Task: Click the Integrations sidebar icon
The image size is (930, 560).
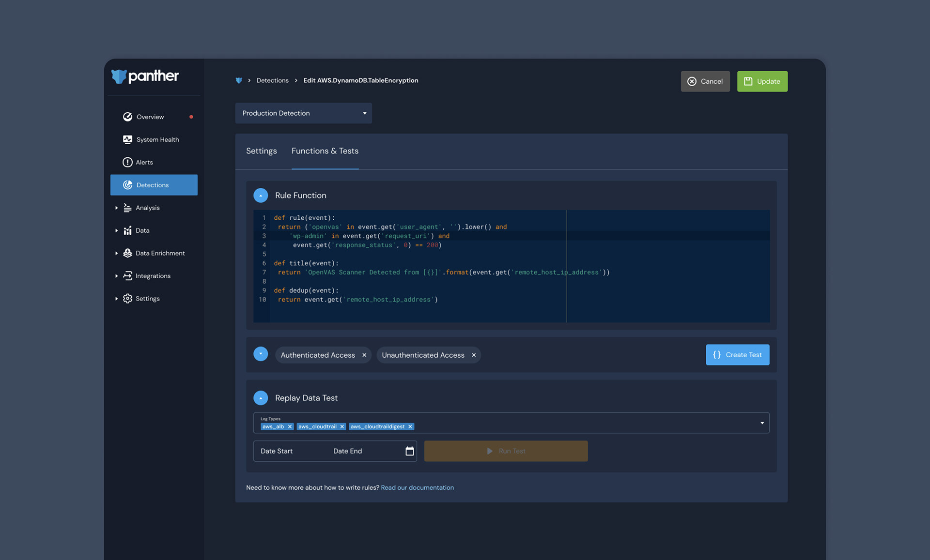Action: pos(127,276)
